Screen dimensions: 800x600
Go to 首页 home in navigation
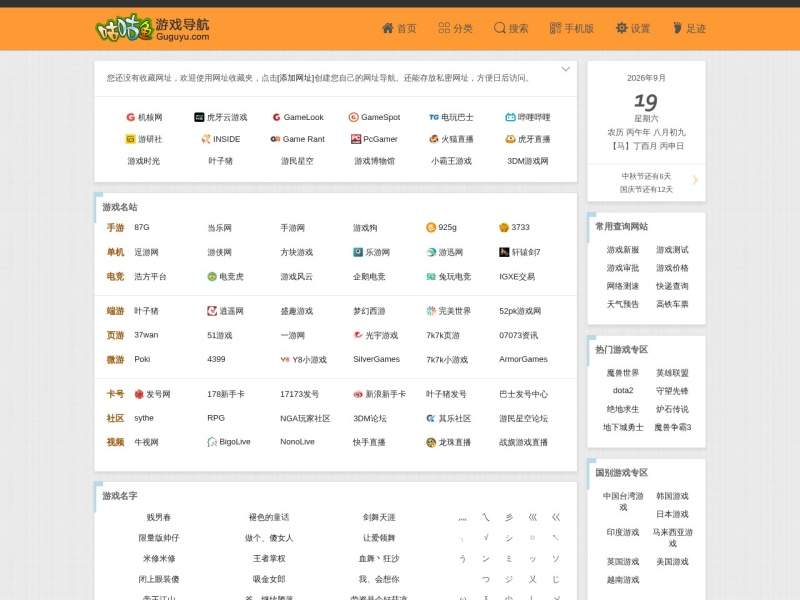(x=399, y=29)
